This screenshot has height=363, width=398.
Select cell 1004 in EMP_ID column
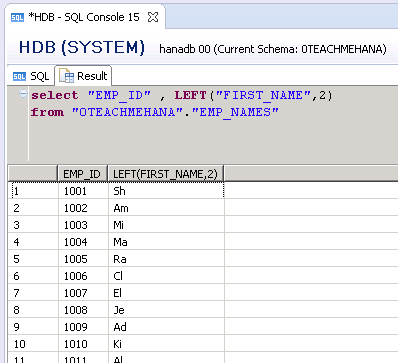[x=83, y=242]
